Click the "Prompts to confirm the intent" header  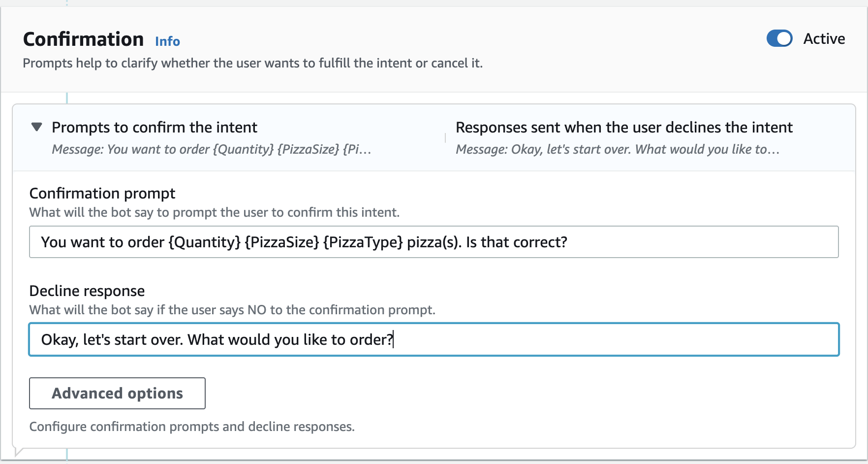pos(154,128)
